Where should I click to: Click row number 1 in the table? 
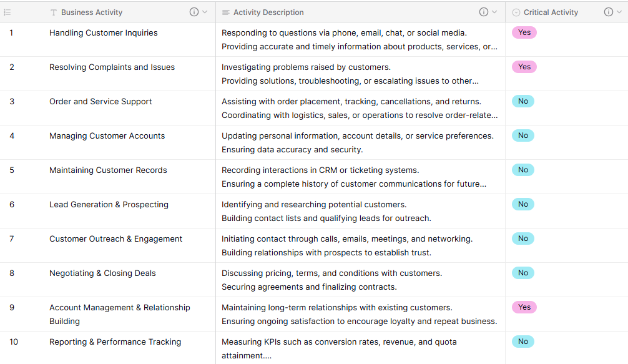(11, 32)
